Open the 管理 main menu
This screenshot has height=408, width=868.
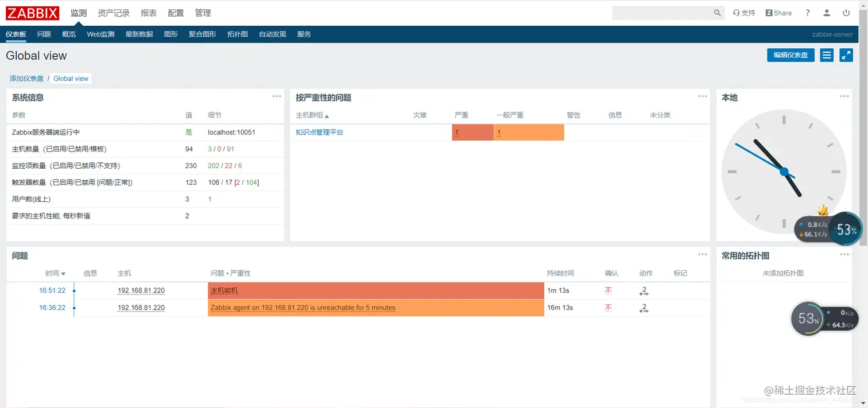(203, 13)
